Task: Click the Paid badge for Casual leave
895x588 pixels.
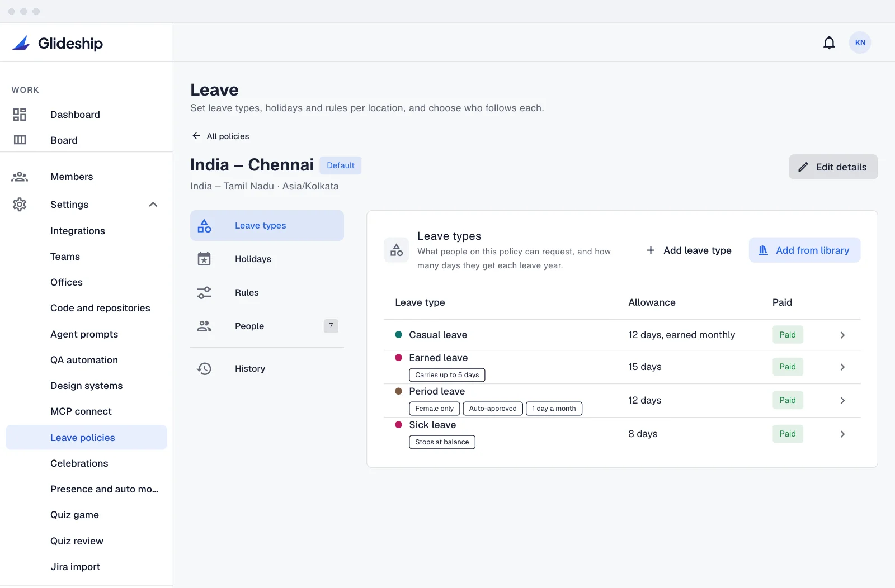Action: click(x=788, y=335)
